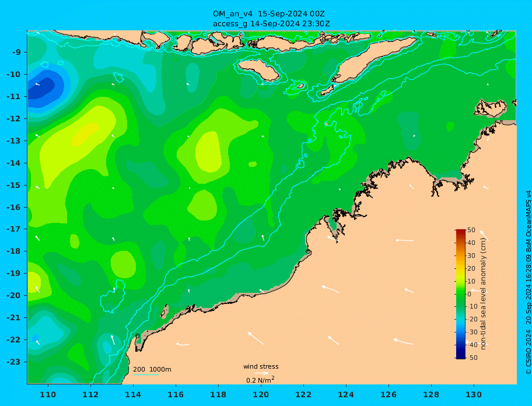Click the longitude axis label "116"
Screen dimensions: 532x406
pos(176,394)
